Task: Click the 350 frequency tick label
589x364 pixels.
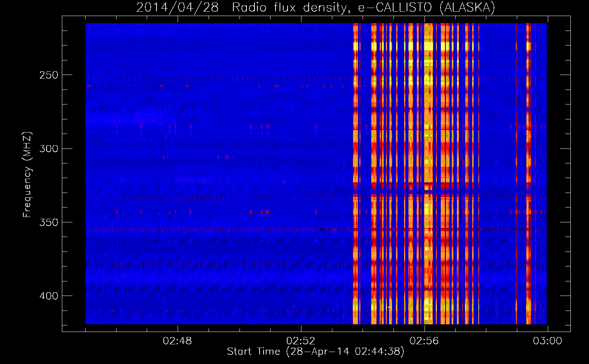Action: 49,222
